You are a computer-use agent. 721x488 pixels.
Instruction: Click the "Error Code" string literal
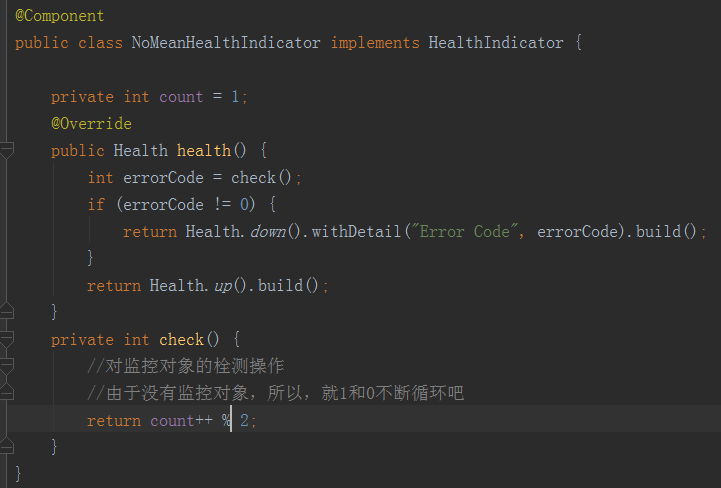(x=465, y=231)
